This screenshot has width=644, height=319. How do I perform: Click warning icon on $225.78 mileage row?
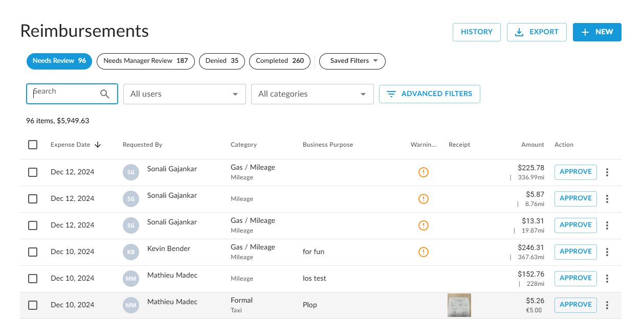coord(423,172)
